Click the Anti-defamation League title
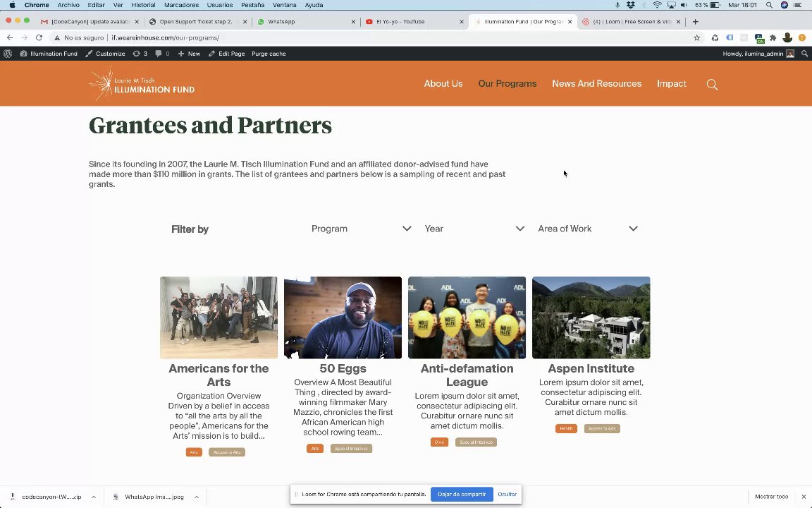This screenshot has height=508, width=812. (x=467, y=375)
